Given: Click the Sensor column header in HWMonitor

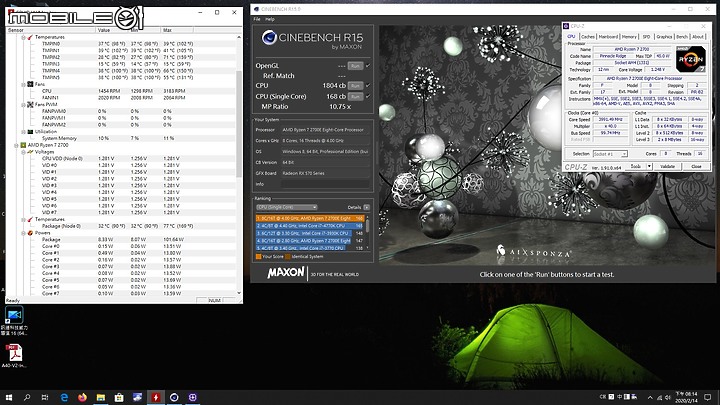Looking at the screenshot, I should 51,30.
